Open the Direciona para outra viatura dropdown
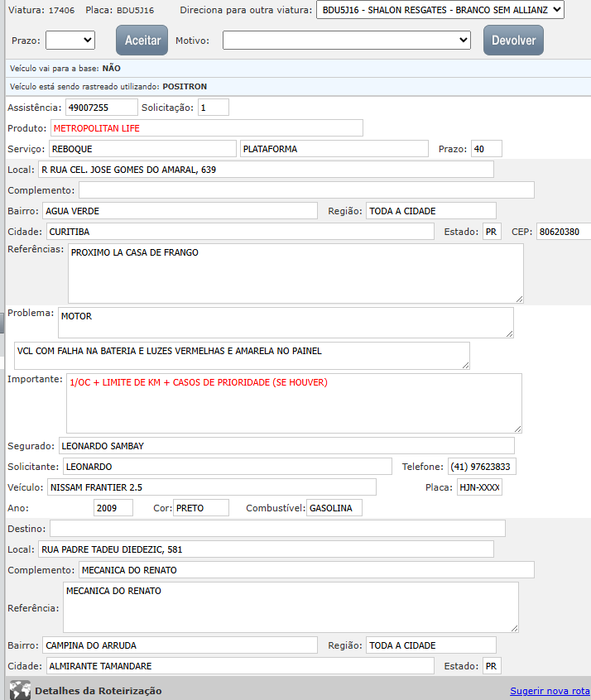The height and width of the screenshot is (700, 591). click(440, 10)
